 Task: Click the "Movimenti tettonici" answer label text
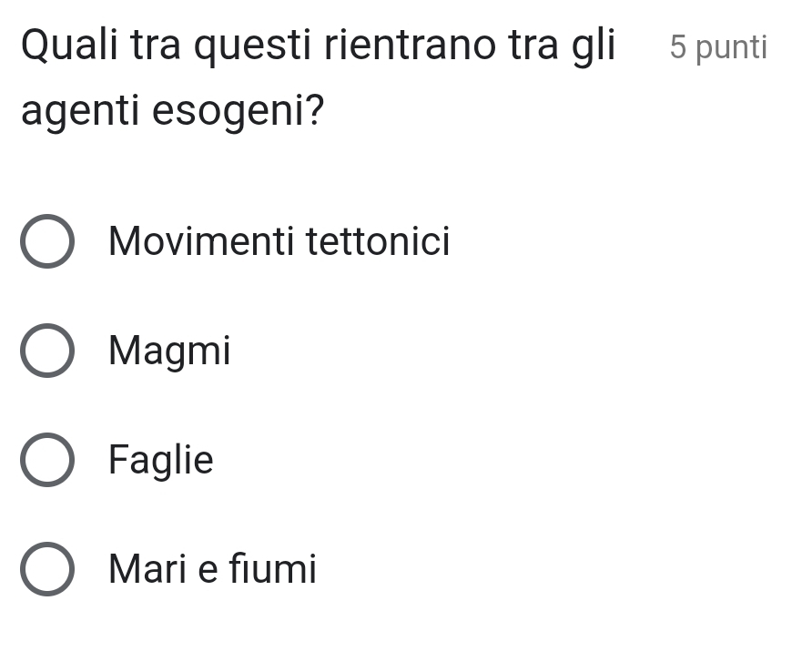[279, 242]
